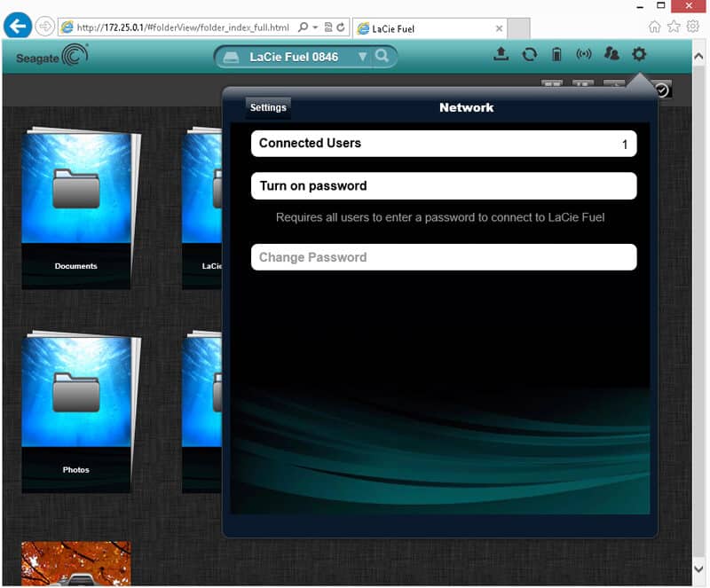Close the LaCie Fuel browser tab
710x588 pixels.
pyautogui.click(x=499, y=28)
